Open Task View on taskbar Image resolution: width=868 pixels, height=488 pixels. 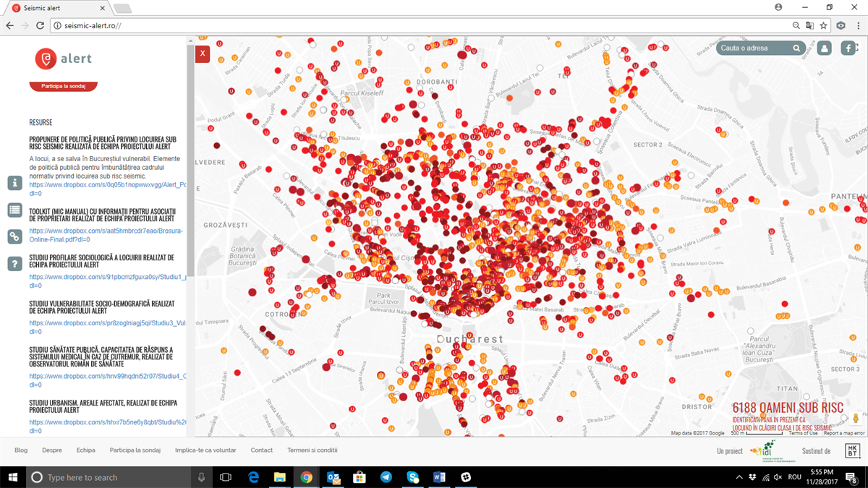(226, 477)
